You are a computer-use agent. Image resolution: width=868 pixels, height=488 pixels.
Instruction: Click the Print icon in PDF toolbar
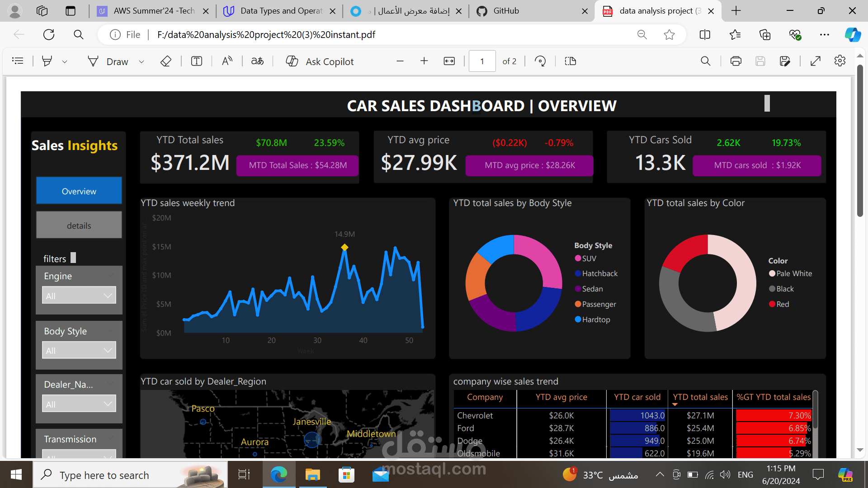click(x=736, y=61)
